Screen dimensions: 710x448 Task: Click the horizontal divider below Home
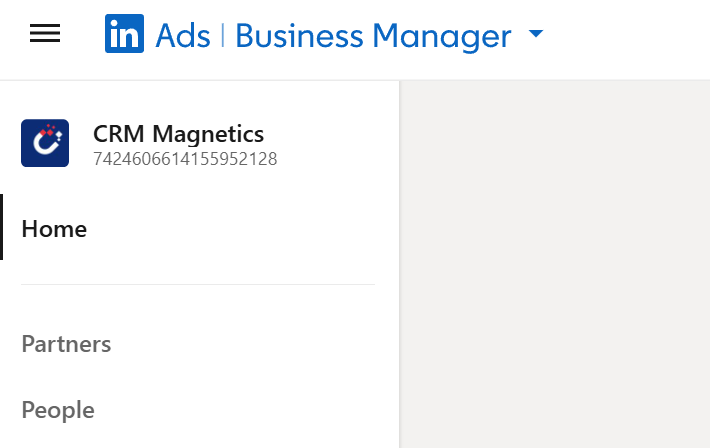point(198,285)
